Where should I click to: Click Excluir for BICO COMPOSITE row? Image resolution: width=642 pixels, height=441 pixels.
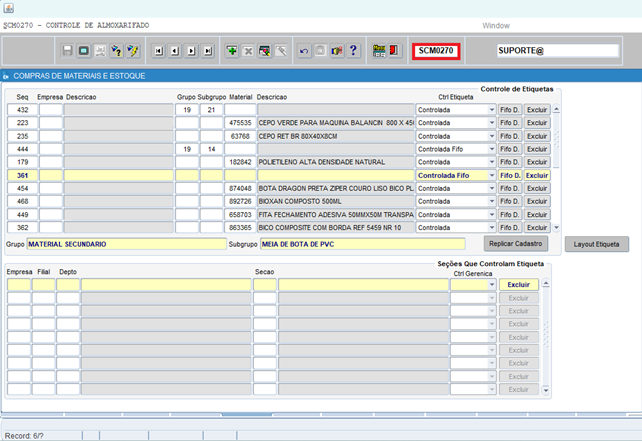[537, 228]
